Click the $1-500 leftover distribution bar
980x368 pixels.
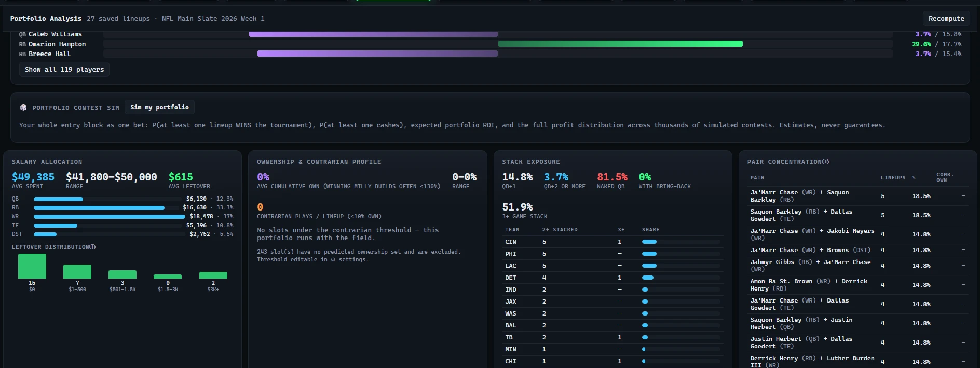[x=77, y=271]
